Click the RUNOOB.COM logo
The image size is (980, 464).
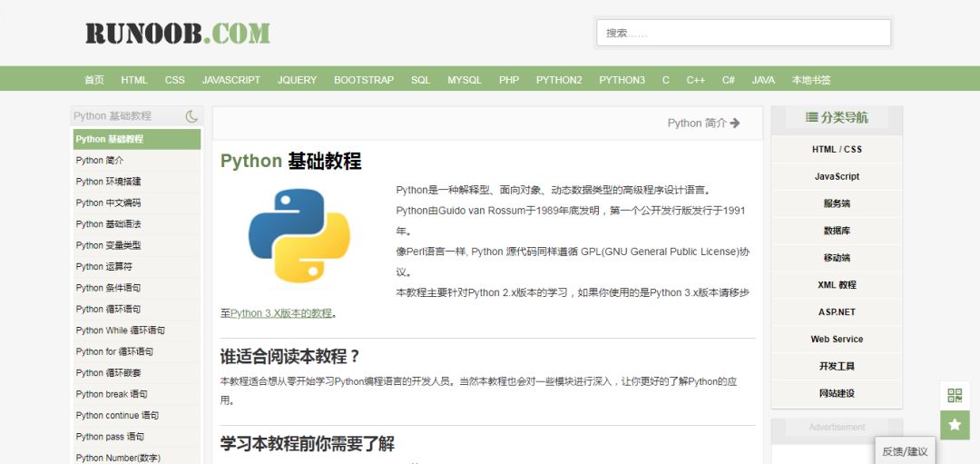coord(178,33)
